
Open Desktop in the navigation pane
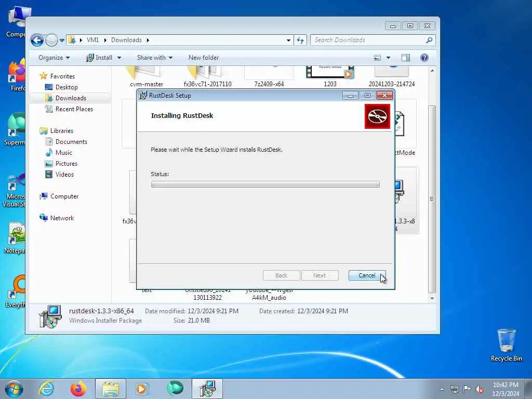[x=61, y=87]
